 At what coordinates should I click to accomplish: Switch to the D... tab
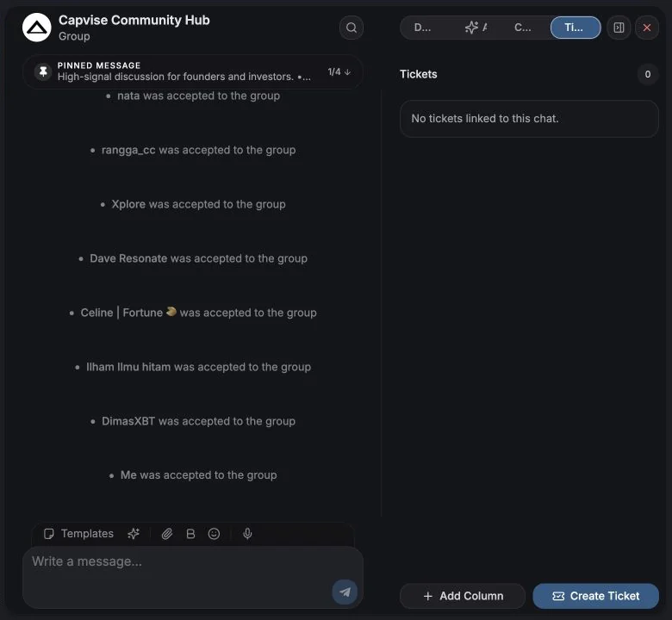pyautogui.click(x=422, y=28)
